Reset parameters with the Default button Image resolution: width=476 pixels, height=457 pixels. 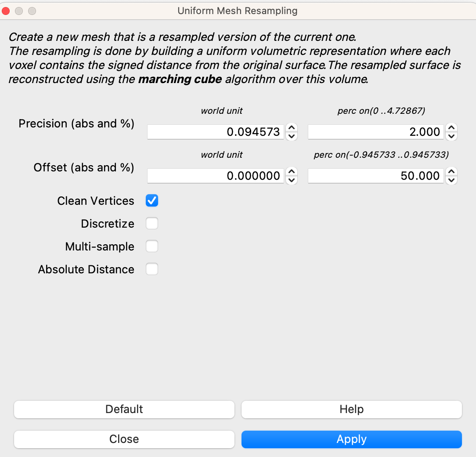coord(124,409)
